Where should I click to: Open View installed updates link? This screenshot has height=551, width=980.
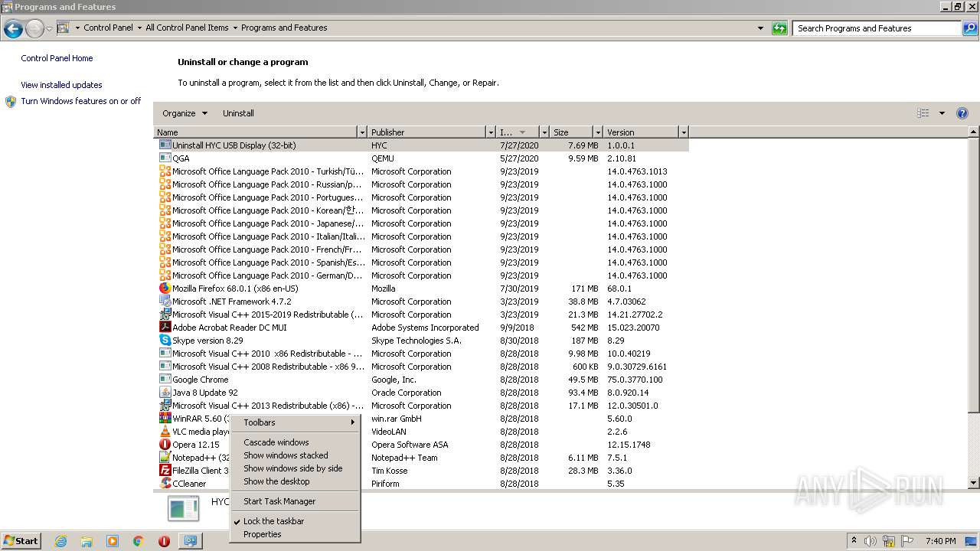[x=61, y=85]
